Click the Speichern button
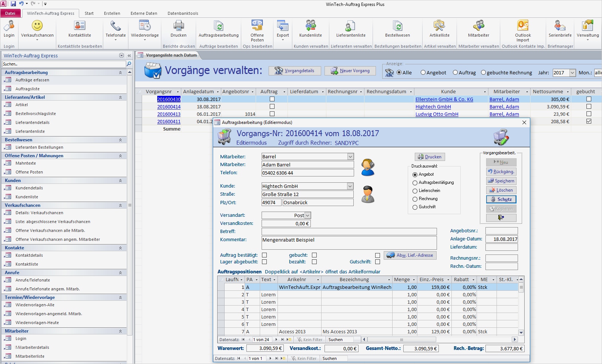The image size is (602, 364). tap(501, 181)
